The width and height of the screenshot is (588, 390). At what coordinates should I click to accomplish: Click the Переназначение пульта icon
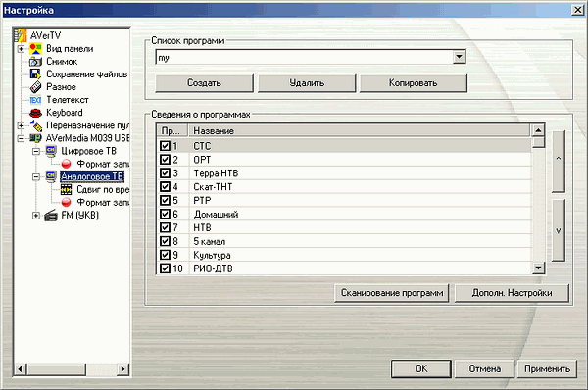coord(36,125)
